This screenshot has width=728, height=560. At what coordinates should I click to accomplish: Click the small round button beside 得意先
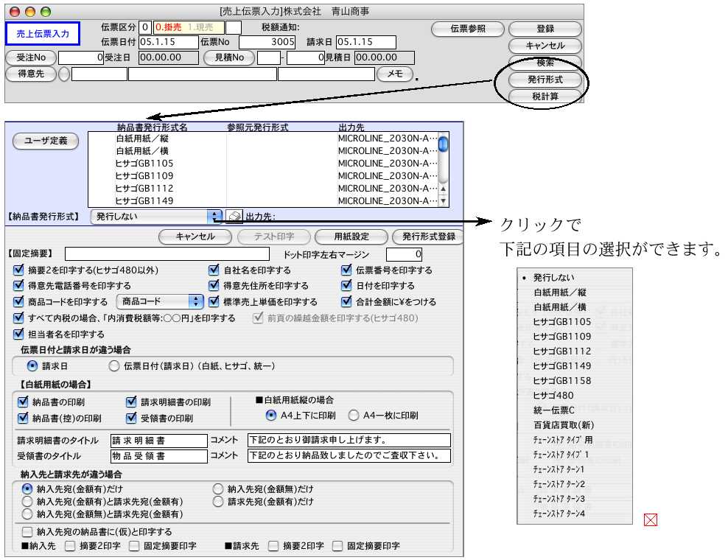[x=63, y=74]
